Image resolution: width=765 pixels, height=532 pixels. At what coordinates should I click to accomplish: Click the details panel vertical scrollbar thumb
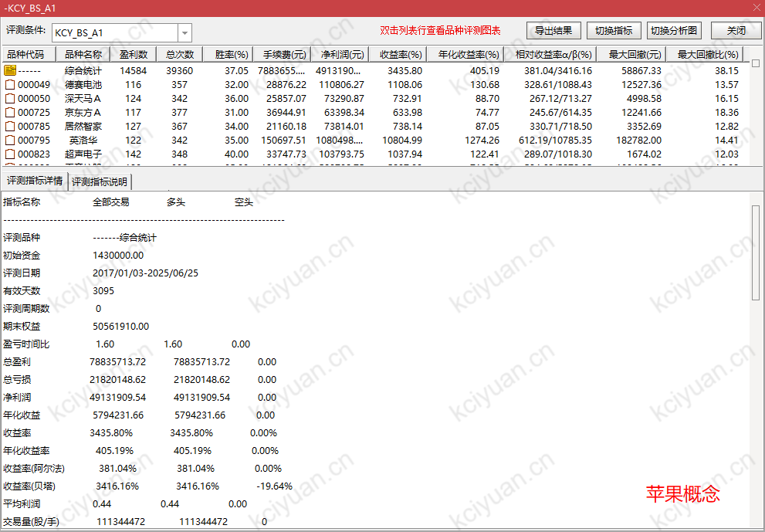755,252
